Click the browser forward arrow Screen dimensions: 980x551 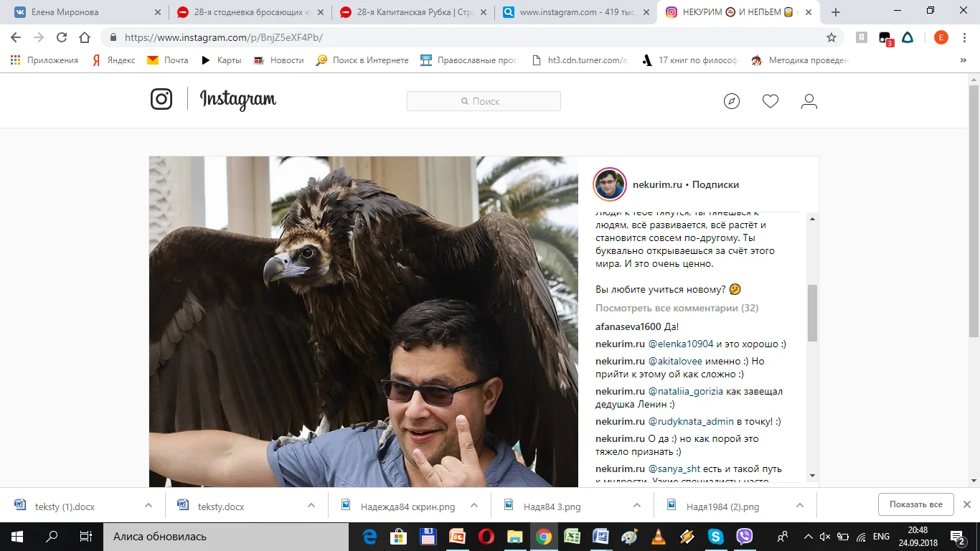click(39, 38)
